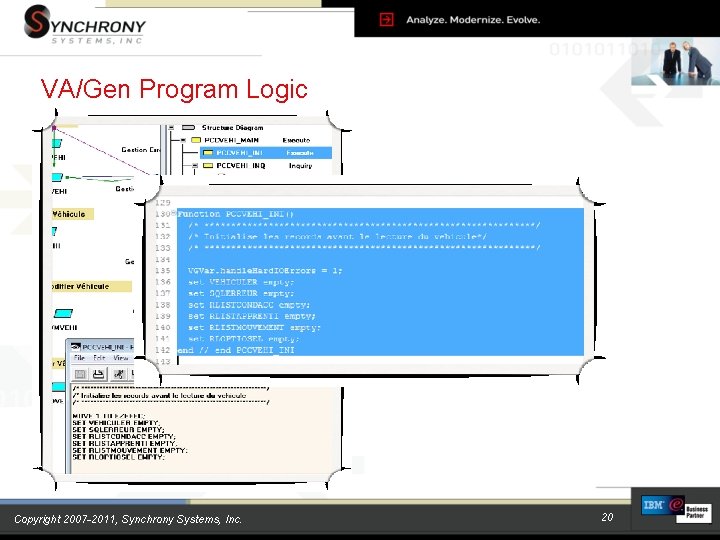Click 'SET VEHICULER EMPTY' in lower window
Image resolution: width=720 pixels, height=540 pixels.
pos(116,422)
